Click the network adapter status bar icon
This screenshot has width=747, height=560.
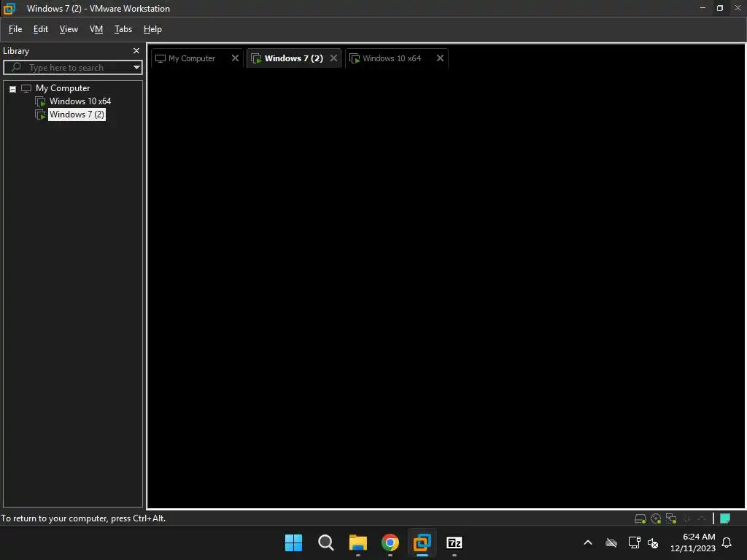coord(671,518)
